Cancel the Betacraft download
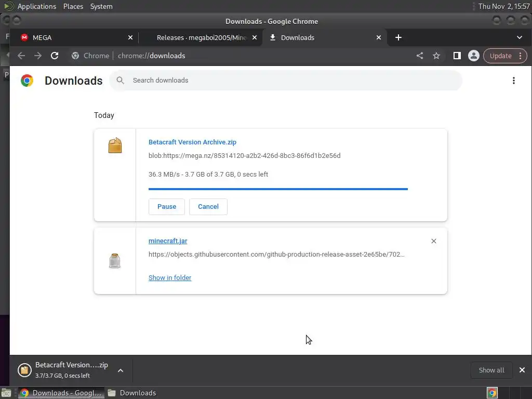The image size is (532, 399). (x=208, y=207)
